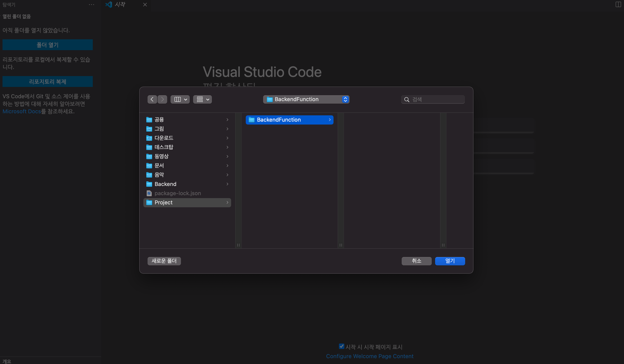The width and height of the screenshot is (624, 364).
Task: Click BackendFunction folder icon in column
Action: pyautogui.click(x=252, y=120)
